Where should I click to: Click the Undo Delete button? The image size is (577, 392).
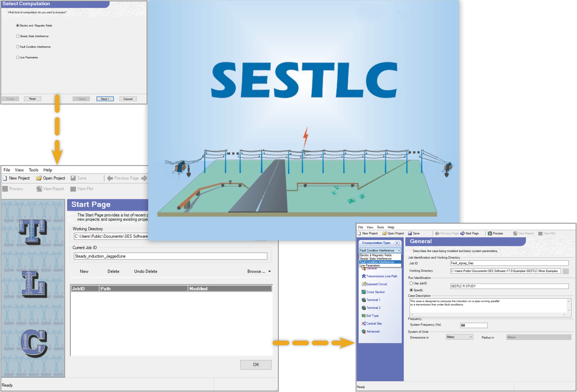146,271
